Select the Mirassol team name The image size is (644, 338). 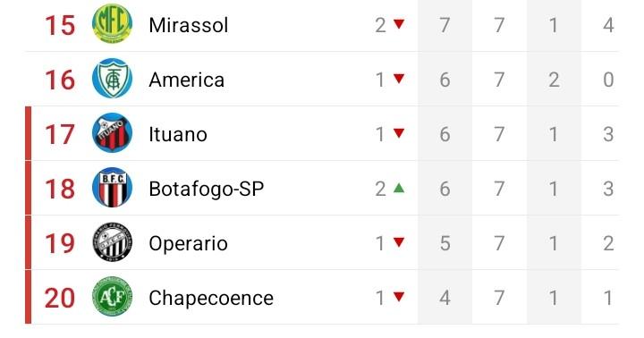point(189,25)
